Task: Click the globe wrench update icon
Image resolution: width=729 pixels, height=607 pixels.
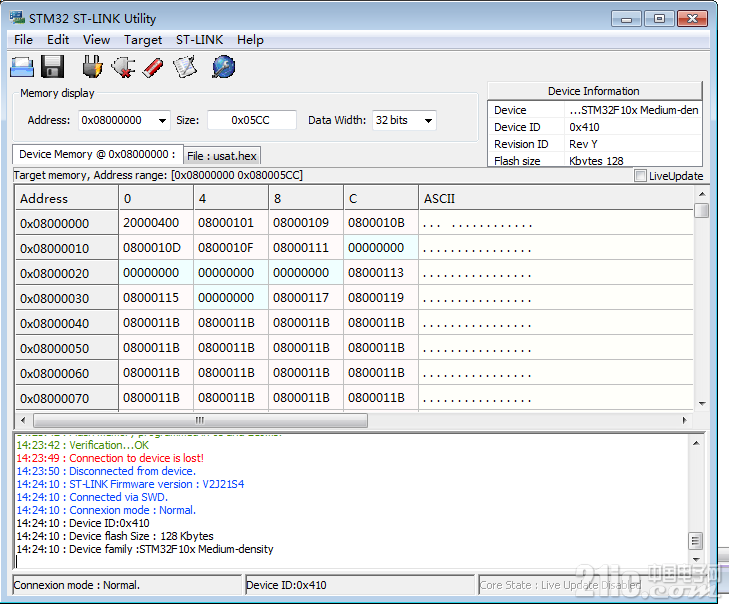Action: (x=224, y=67)
